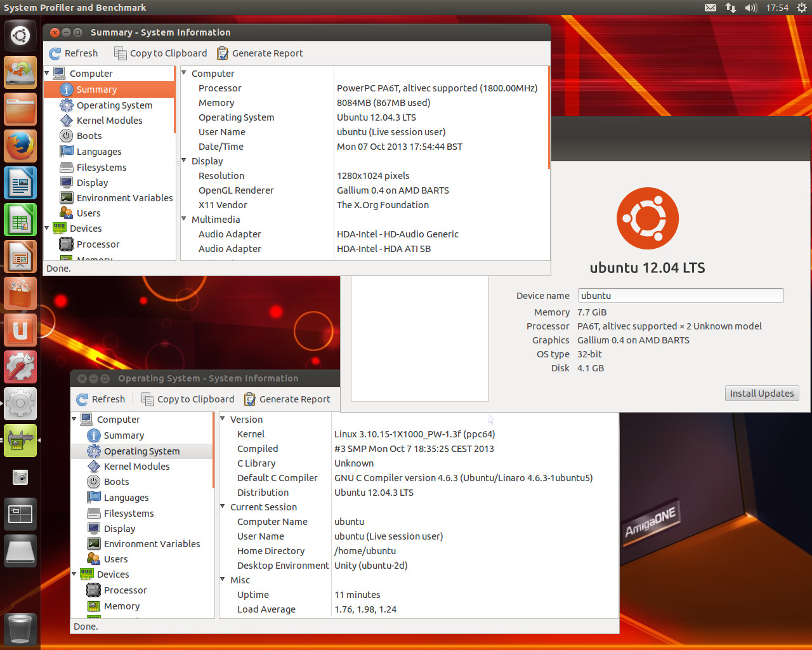Viewport: 812px width, 650px height.
Task: Select Environment Variables in Summary window tree
Action: click(109, 198)
